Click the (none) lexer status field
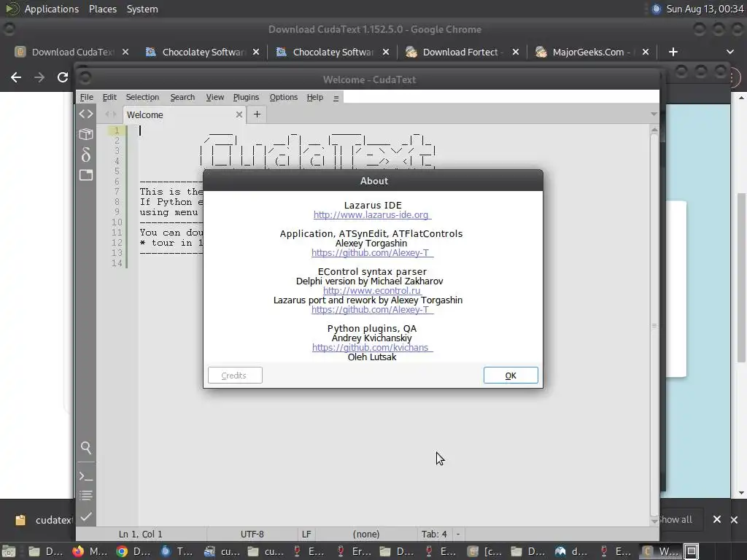Viewport: 747px width, 560px height. click(366, 534)
